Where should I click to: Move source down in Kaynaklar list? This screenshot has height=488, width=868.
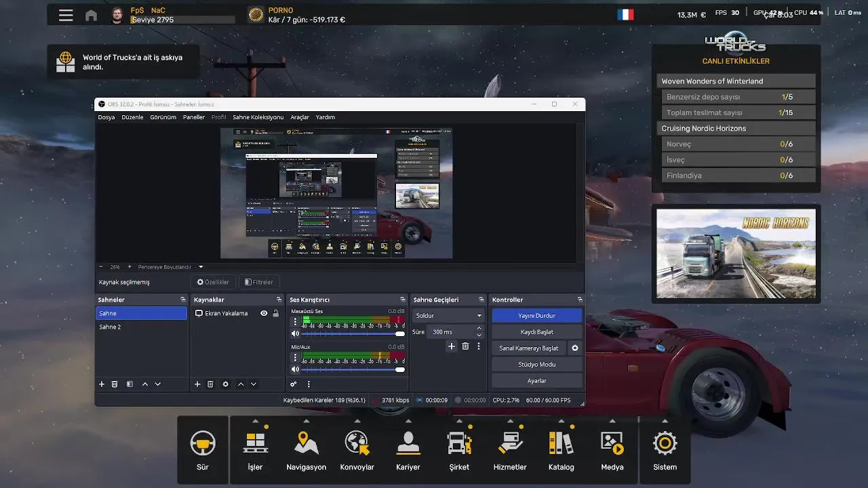point(254,384)
